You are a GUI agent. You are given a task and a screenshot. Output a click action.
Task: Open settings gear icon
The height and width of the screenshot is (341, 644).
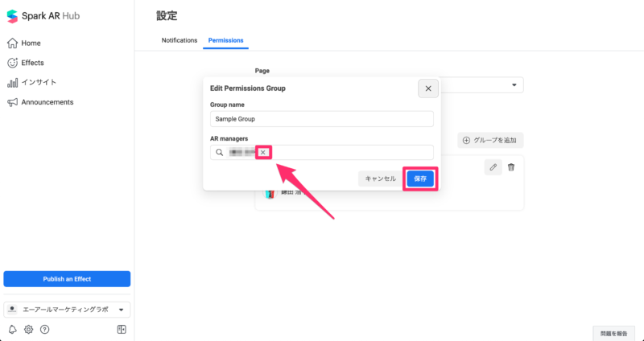coord(28,330)
